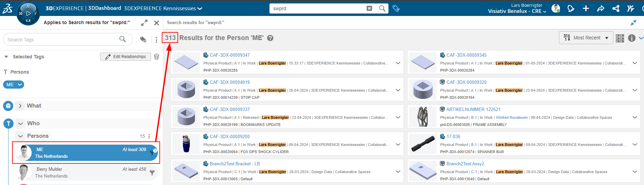Click the Edit Relationships button
The height and width of the screenshot is (185, 644).
[x=126, y=57]
